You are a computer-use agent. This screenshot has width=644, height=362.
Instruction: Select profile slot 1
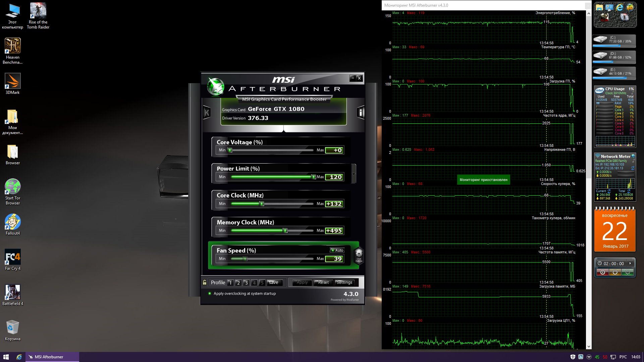coord(230,283)
